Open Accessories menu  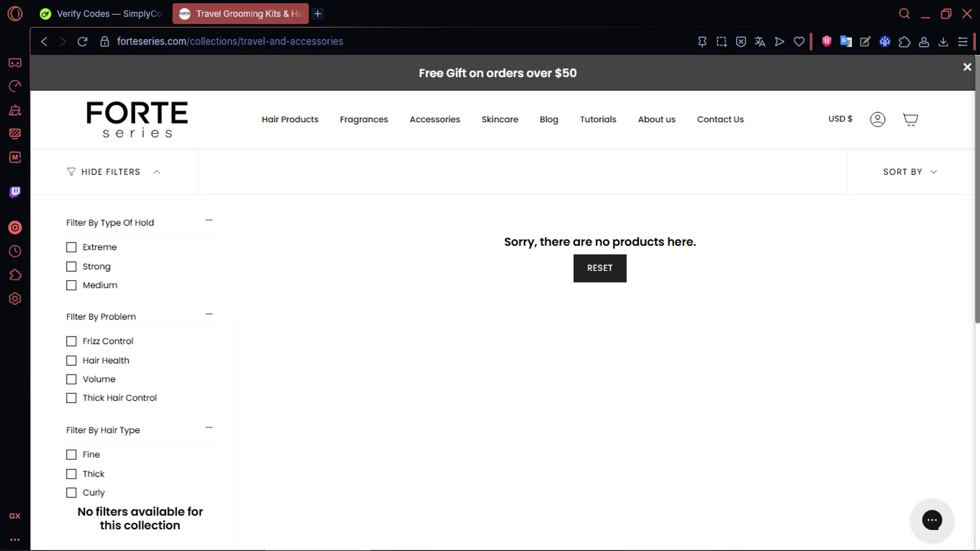(435, 120)
